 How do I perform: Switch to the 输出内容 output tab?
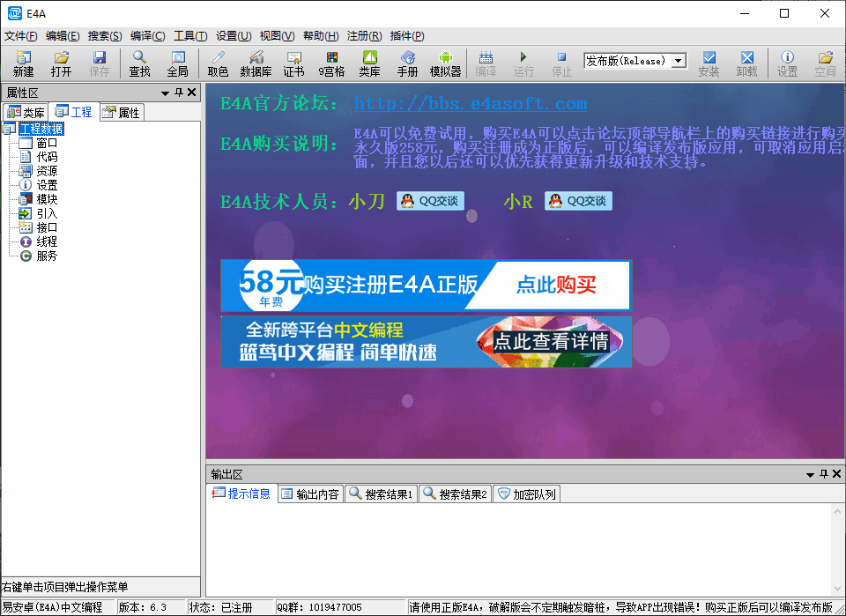311,494
